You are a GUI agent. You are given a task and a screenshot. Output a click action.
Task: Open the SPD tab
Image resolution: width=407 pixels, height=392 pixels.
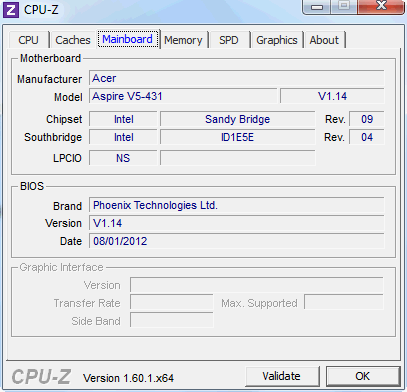pos(229,40)
